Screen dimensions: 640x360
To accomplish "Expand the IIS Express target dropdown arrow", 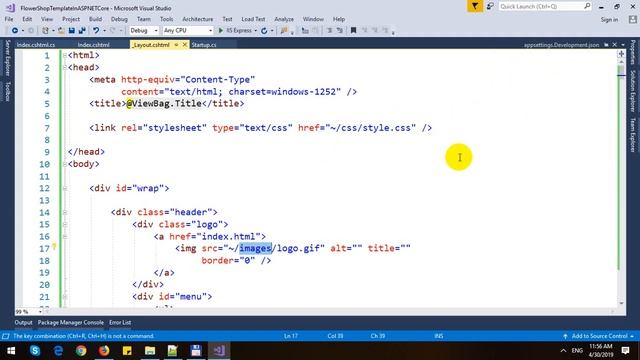I will click(256, 31).
